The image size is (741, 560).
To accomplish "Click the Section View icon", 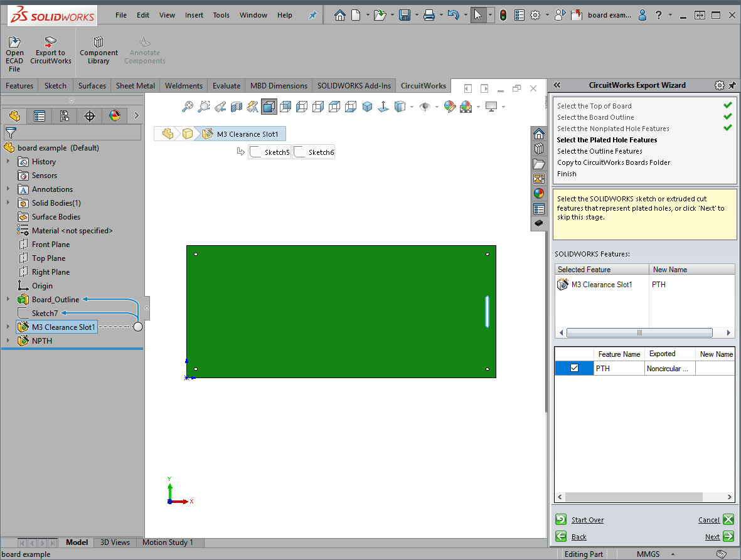I will click(x=237, y=107).
